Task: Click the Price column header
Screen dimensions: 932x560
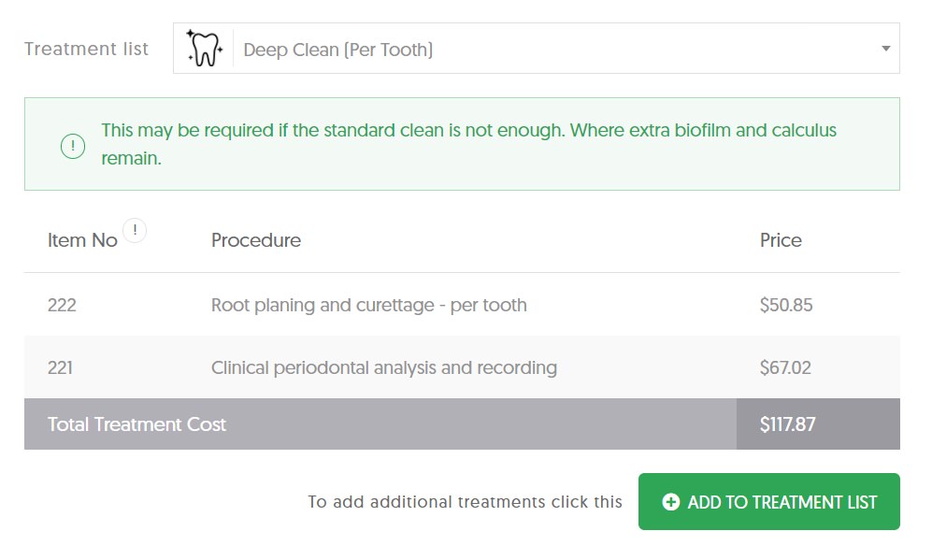Action: 781,240
